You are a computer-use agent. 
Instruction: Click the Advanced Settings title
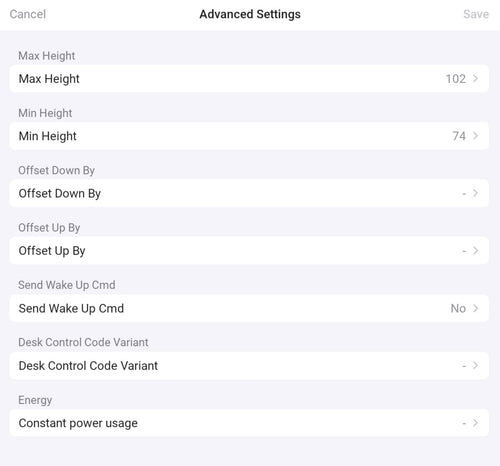point(250,14)
